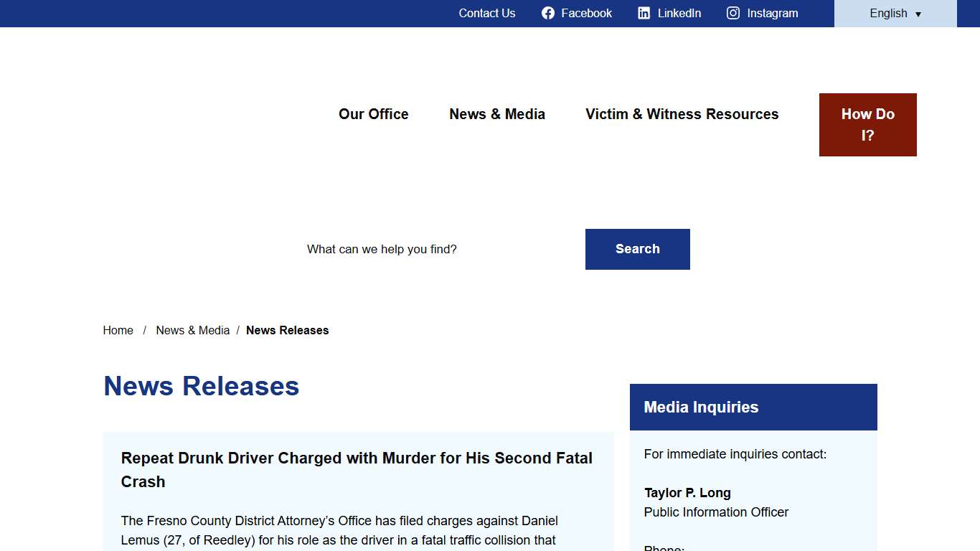Image resolution: width=980 pixels, height=551 pixels.
Task: Click the Instagram camera outline icon
Action: 732,13
